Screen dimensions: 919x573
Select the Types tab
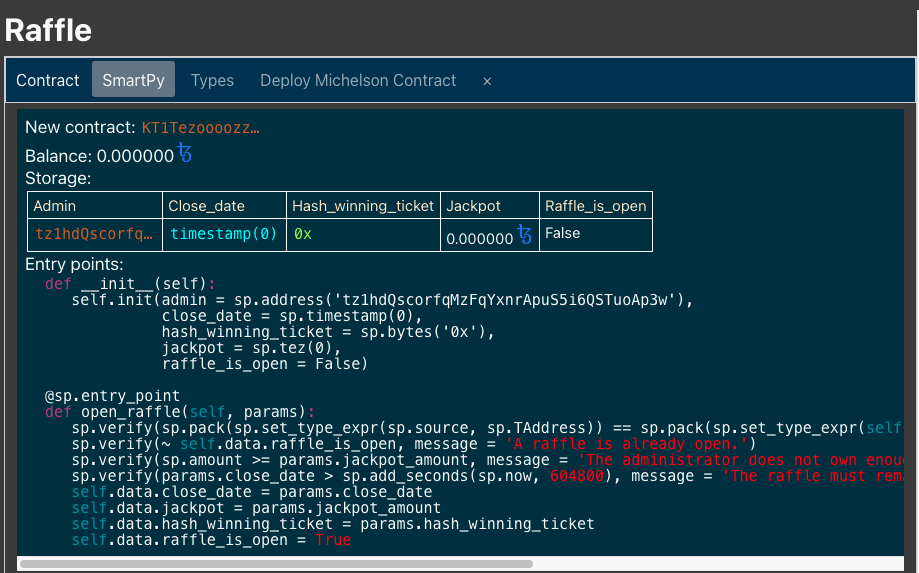(212, 80)
